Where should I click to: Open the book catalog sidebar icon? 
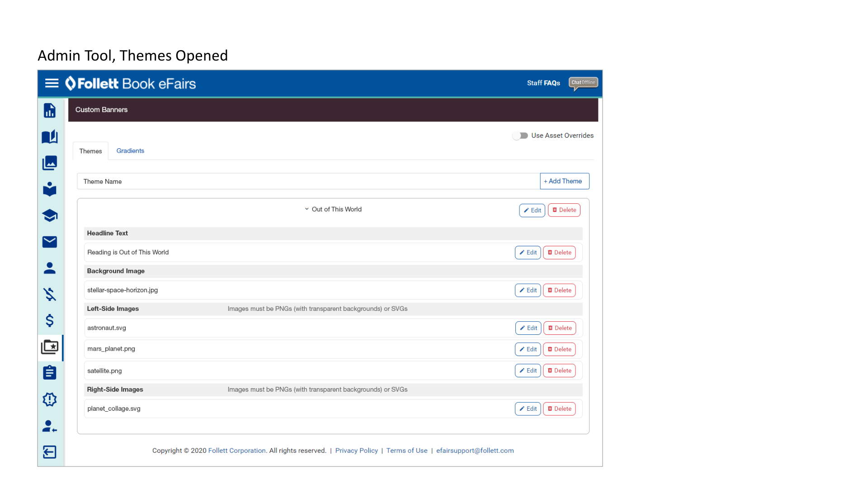coord(50,136)
